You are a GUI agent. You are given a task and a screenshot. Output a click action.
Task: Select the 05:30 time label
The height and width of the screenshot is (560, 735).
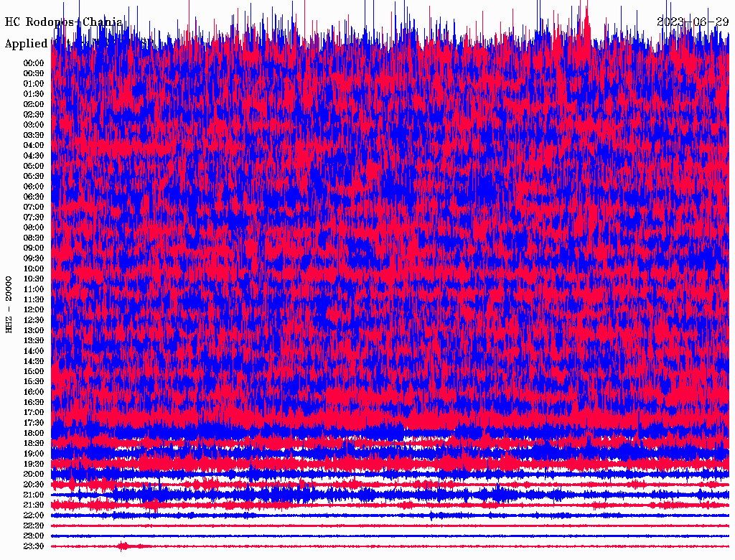pyautogui.click(x=34, y=177)
